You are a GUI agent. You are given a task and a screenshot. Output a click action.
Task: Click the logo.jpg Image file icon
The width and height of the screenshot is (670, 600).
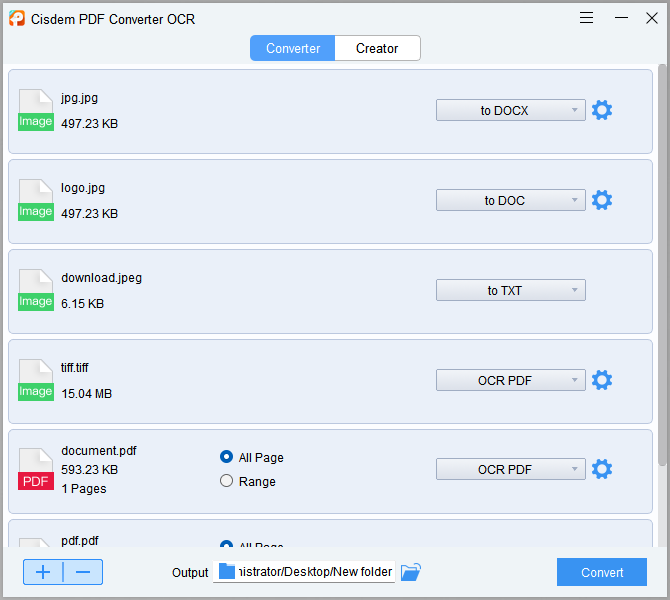[36, 200]
